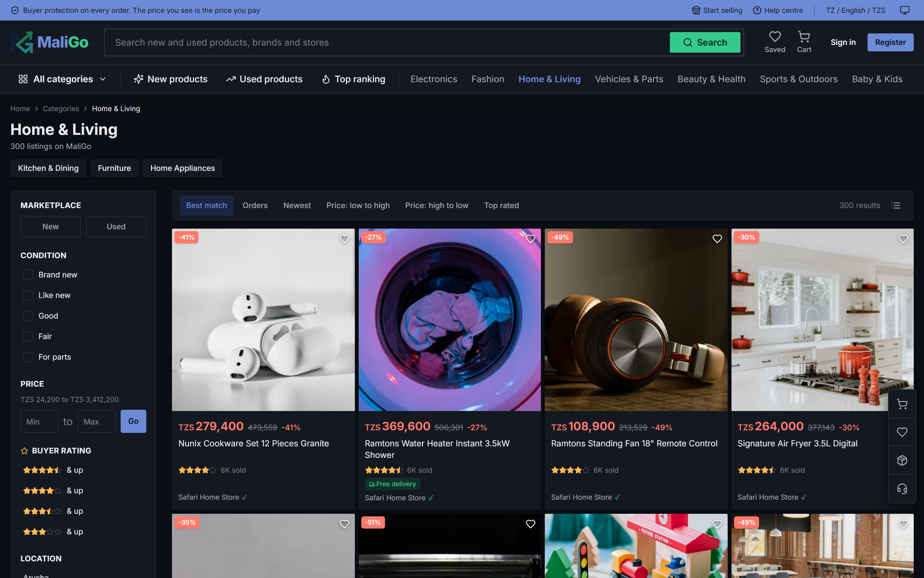Click the Min price input field
The width and height of the screenshot is (924, 578).
pos(39,422)
